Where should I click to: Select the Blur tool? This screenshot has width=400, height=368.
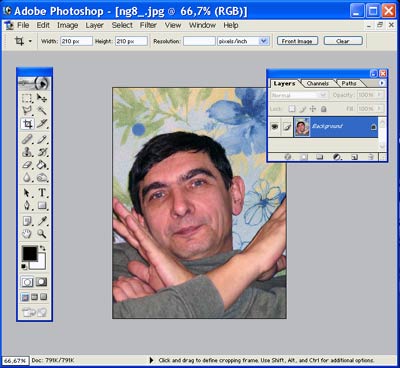click(27, 177)
